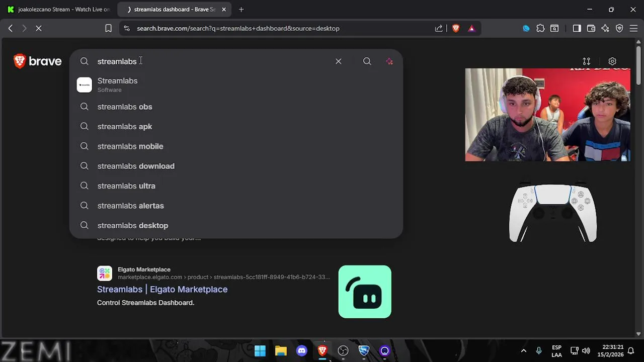This screenshot has height=362, width=644.
Task: Bookmark this page in the toolbar
Action: click(108, 29)
